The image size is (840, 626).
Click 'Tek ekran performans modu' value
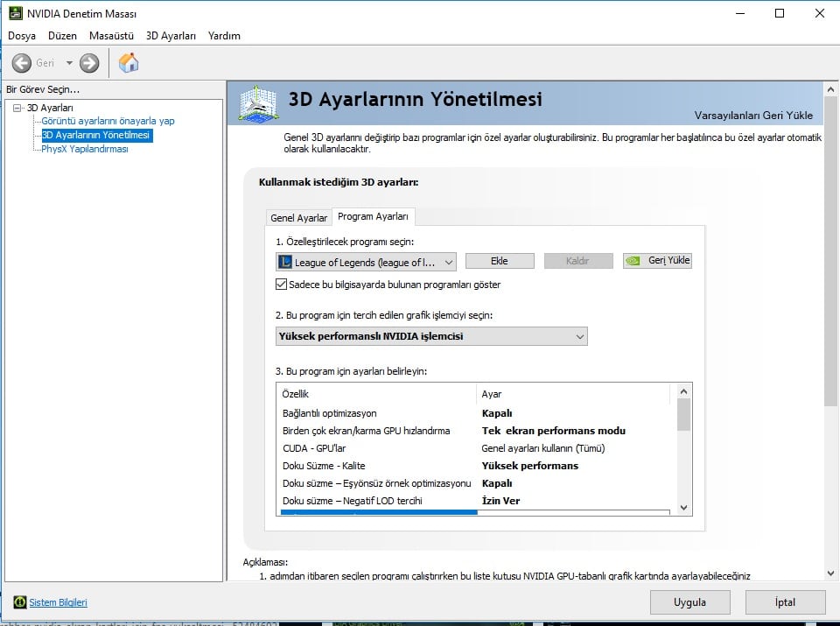553,431
